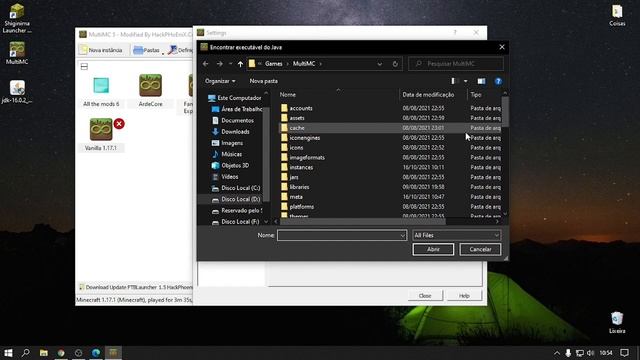Click Nova pasta in file dialog
The height and width of the screenshot is (360, 640).
point(263,81)
